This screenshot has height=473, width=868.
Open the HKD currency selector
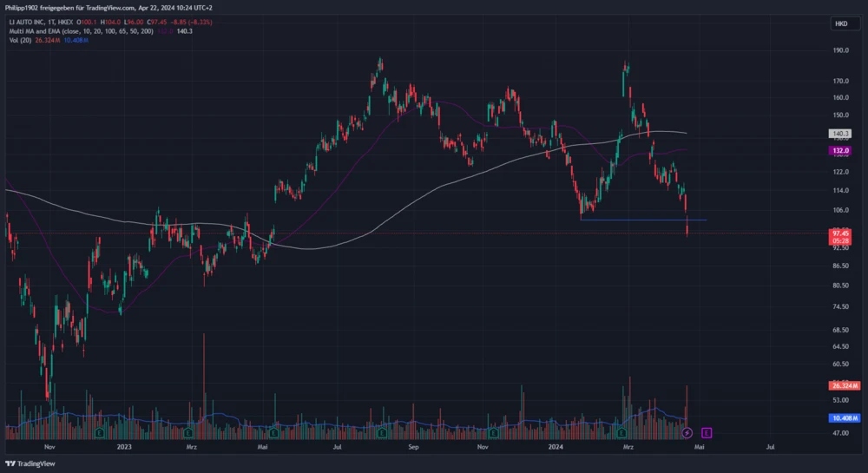click(x=840, y=23)
